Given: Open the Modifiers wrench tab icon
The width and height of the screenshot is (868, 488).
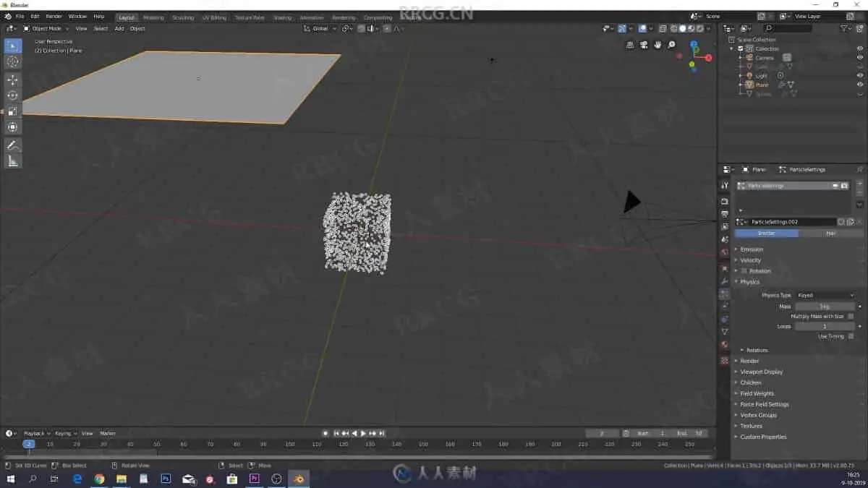Looking at the screenshot, I should [x=724, y=281].
